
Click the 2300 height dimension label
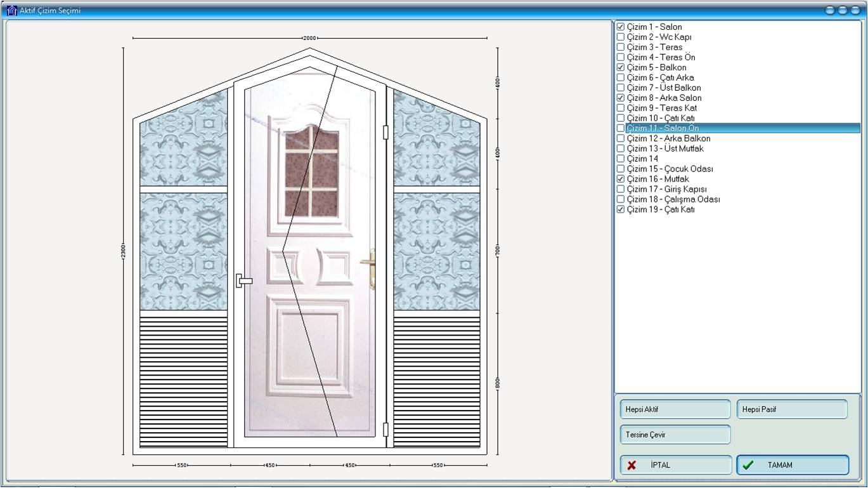(x=123, y=251)
